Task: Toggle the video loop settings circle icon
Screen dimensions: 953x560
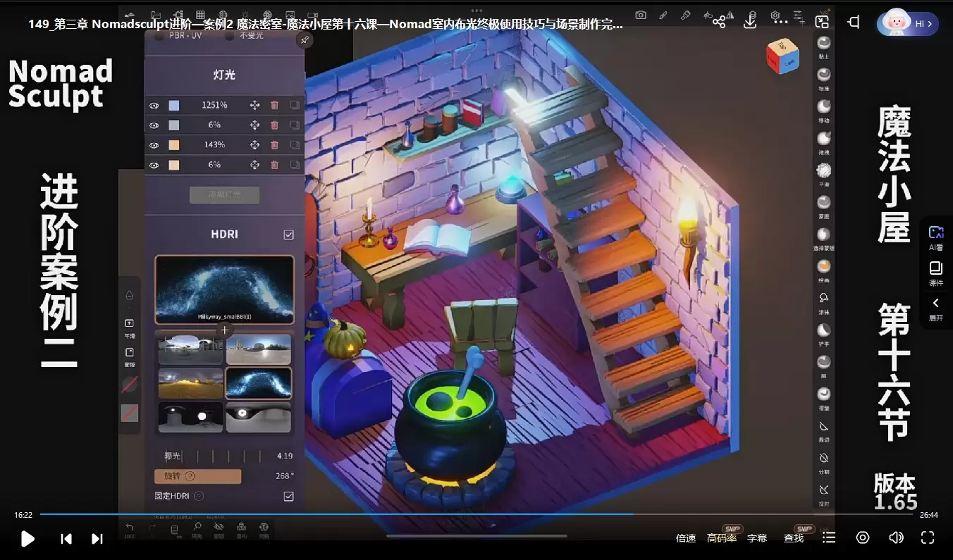Action: click(863, 537)
